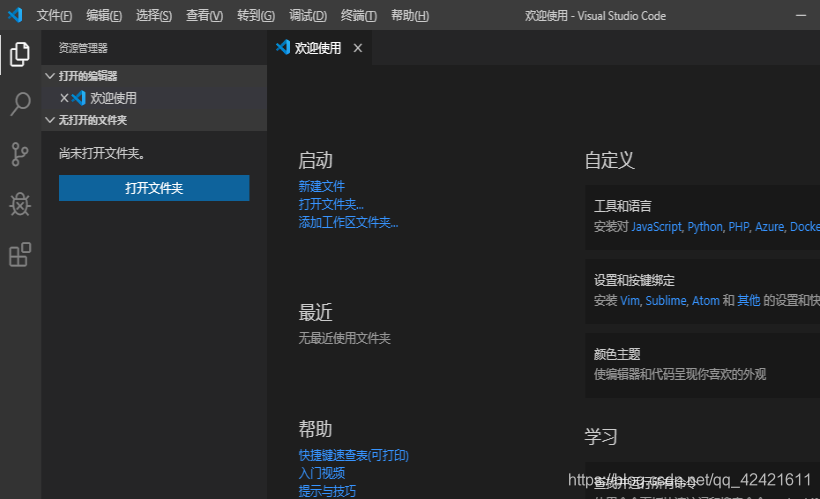
Task: Install Sublime keybindings link
Action: pyautogui.click(x=666, y=301)
